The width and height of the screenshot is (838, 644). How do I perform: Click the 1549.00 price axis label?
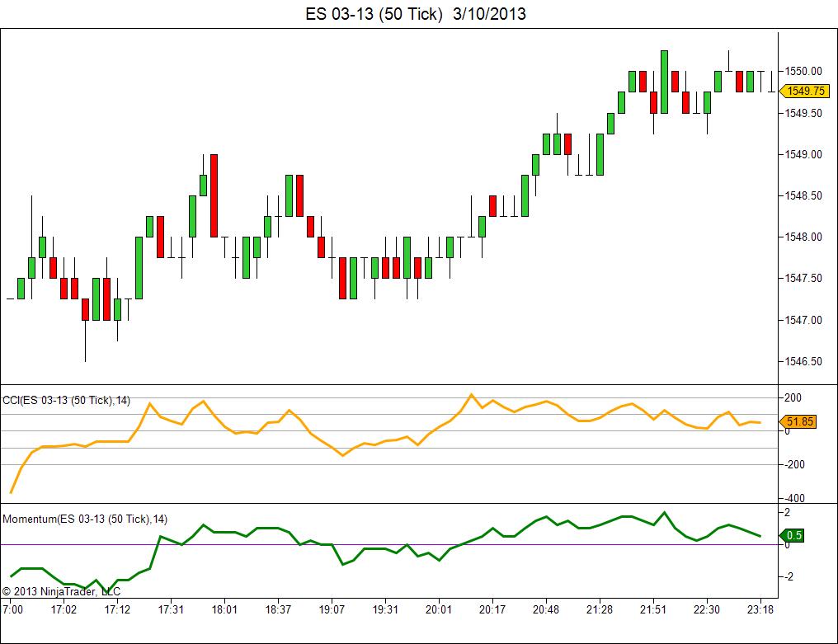click(803, 154)
